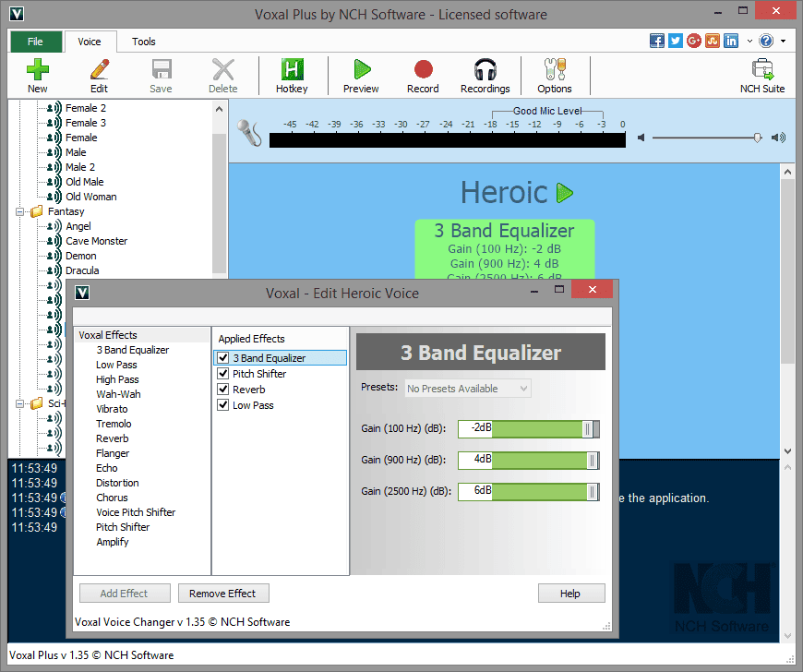This screenshot has width=803, height=672.
Task: Start Preview with the green play icon
Action: click(x=362, y=69)
